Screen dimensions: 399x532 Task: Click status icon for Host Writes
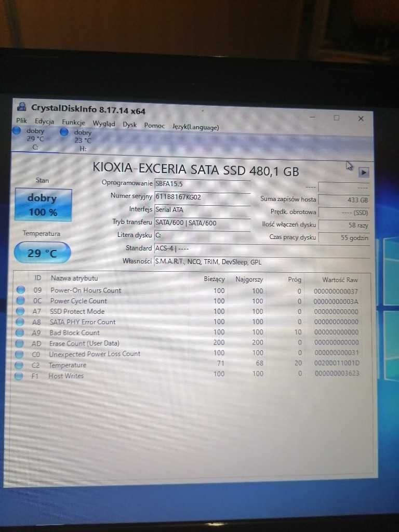click(18, 376)
